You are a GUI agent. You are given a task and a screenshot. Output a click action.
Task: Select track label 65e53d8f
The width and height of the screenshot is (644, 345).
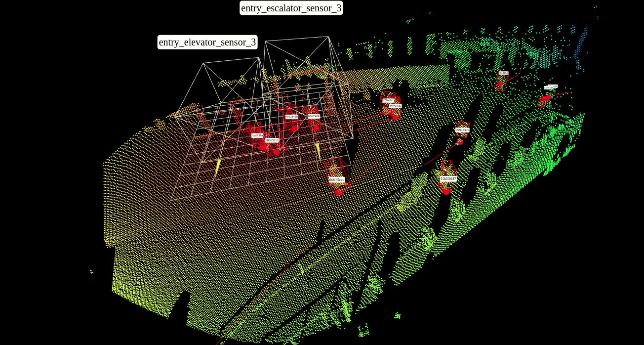(314, 116)
